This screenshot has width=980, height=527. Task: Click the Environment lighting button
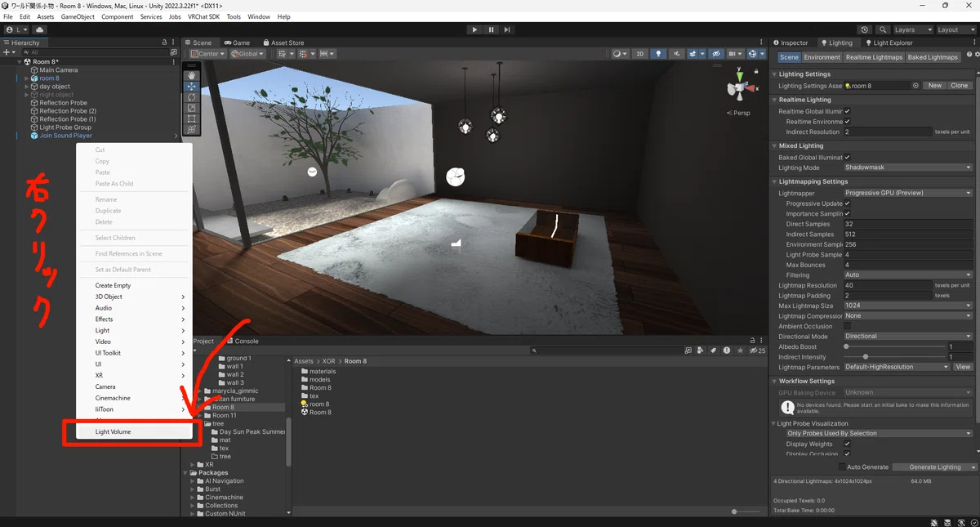point(822,57)
